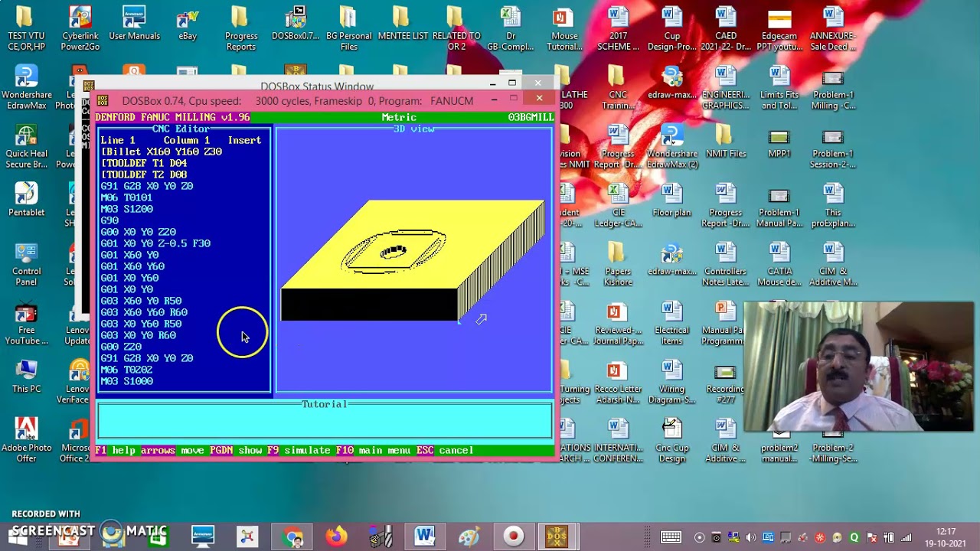Click the code line 'M03 S1200'
This screenshot has width=980, height=551.
click(126, 209)
